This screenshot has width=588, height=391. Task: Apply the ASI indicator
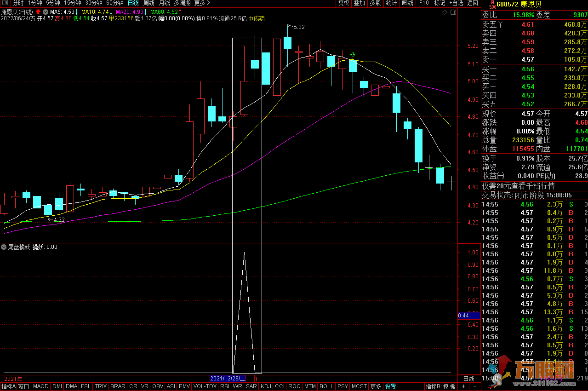coord(171,386)
